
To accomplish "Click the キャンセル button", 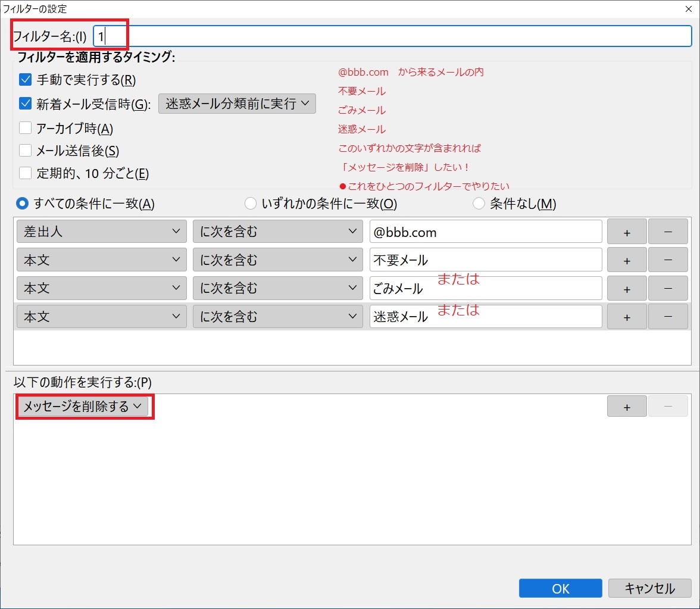I will click(x=649, y=588).
